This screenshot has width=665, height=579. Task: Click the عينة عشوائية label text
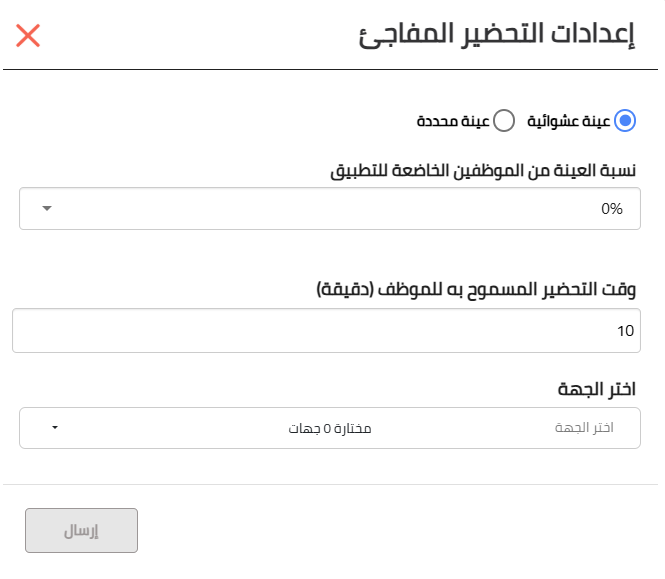click(x=569, y=121)
